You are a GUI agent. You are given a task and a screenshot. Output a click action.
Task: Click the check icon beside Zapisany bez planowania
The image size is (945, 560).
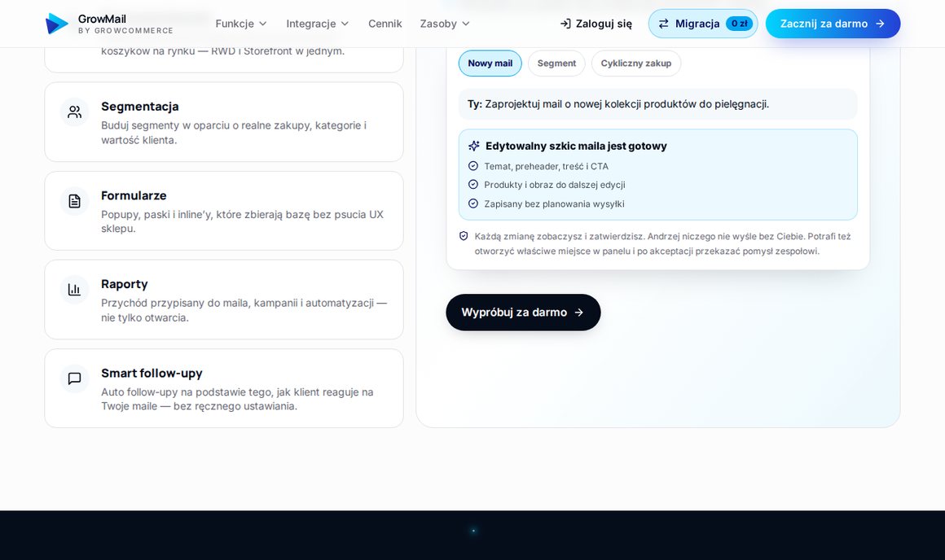coord(473,203)
